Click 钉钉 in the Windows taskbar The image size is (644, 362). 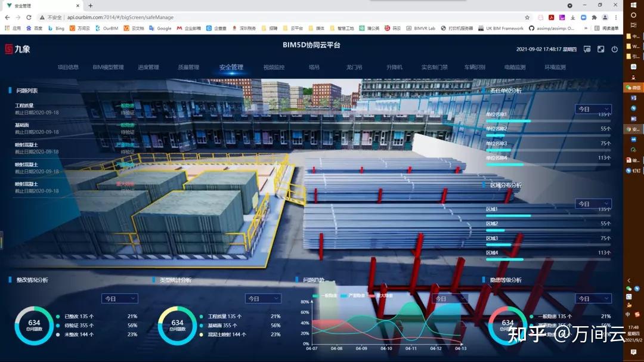tap(633, 171)
